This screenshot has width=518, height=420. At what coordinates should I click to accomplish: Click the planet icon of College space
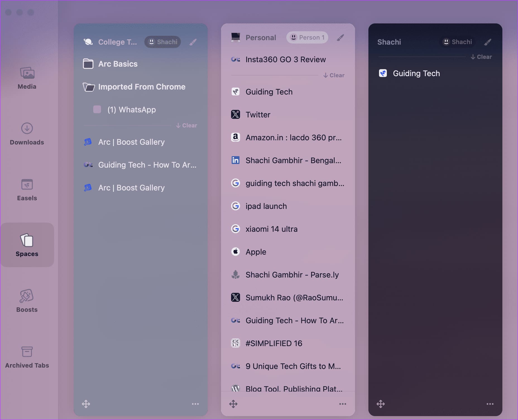coord(88,42)
